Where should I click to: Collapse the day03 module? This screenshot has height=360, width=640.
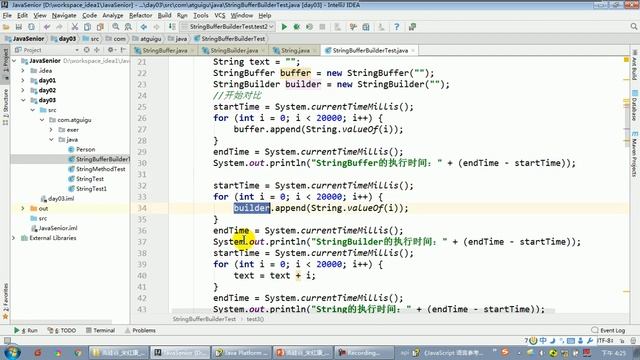pos(23,100)
